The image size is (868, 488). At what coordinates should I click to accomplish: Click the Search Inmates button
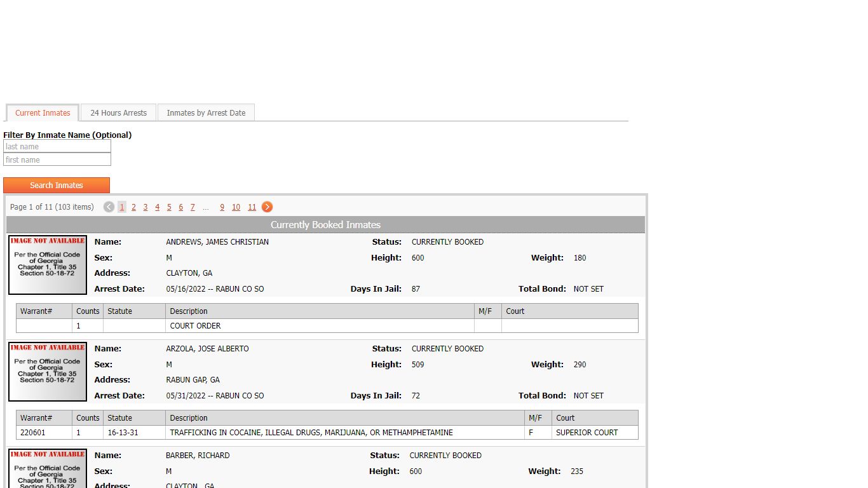(x=57, y=186)
